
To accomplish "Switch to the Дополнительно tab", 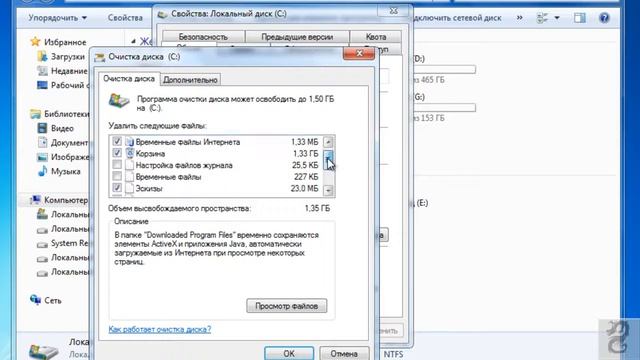I will tap(190, 80).
